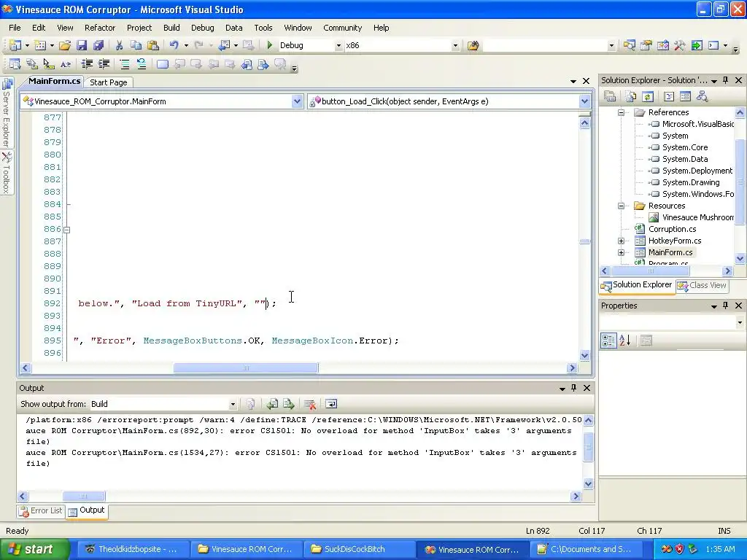Open the Debug configuration dropdown

pyautogui.click(x=338, y=45)
